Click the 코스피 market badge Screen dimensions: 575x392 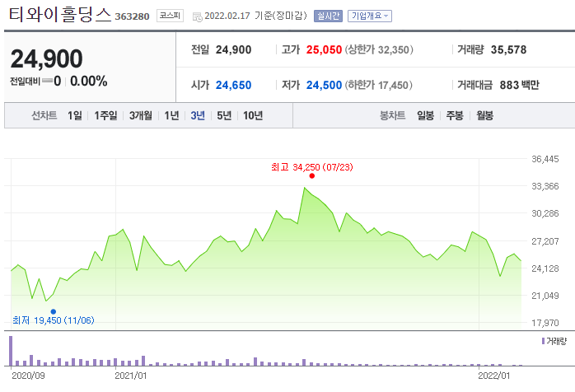(170, 16)
